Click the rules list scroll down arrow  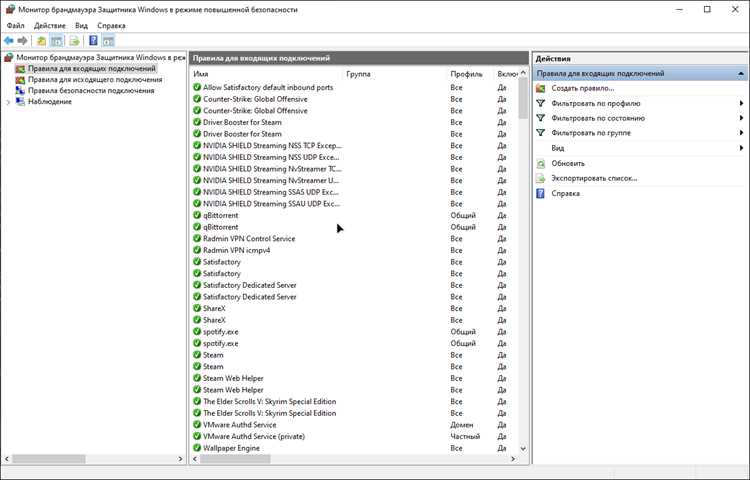pyautogui.click(x=523, y=448)
